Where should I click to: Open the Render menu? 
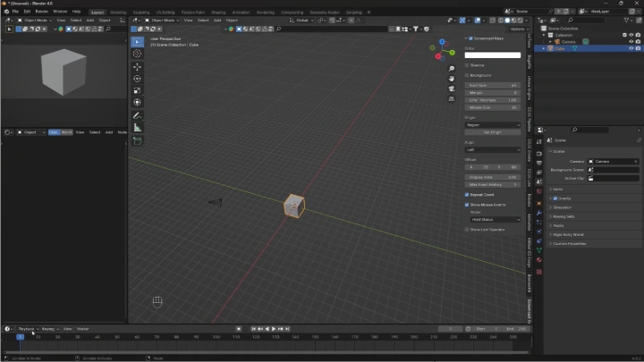[x=41, y=12]
